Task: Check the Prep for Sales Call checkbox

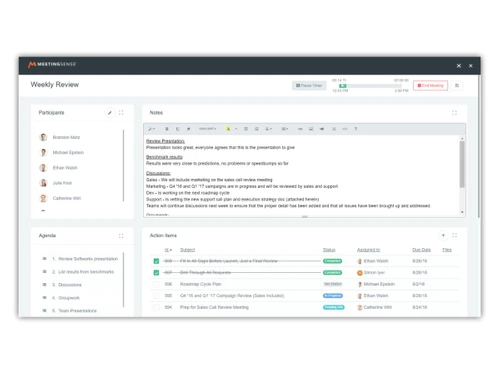Action: tap(156, 307)
